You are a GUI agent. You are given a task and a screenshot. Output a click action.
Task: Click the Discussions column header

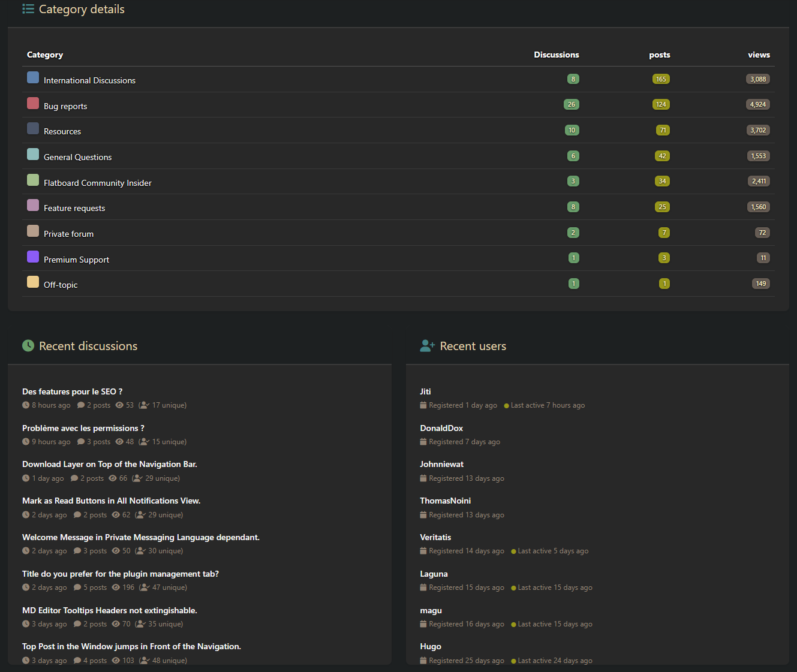click(556, 55)
